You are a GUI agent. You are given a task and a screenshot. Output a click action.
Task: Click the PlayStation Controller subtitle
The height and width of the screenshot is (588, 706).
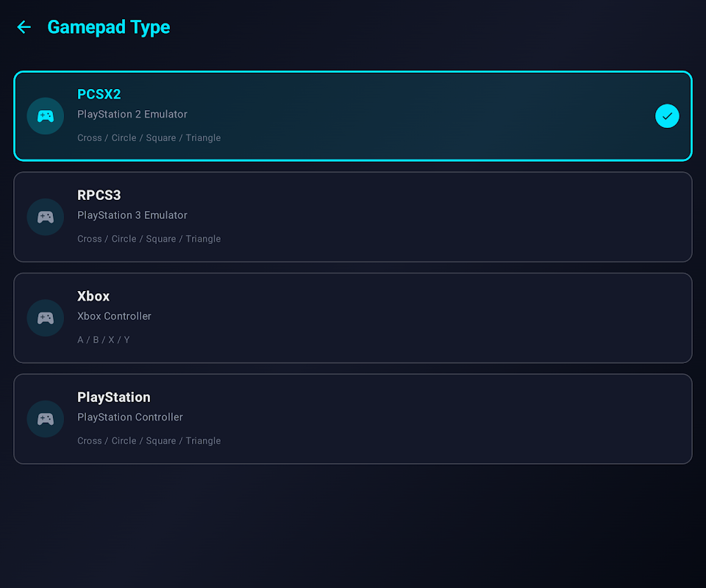[130, 417]
